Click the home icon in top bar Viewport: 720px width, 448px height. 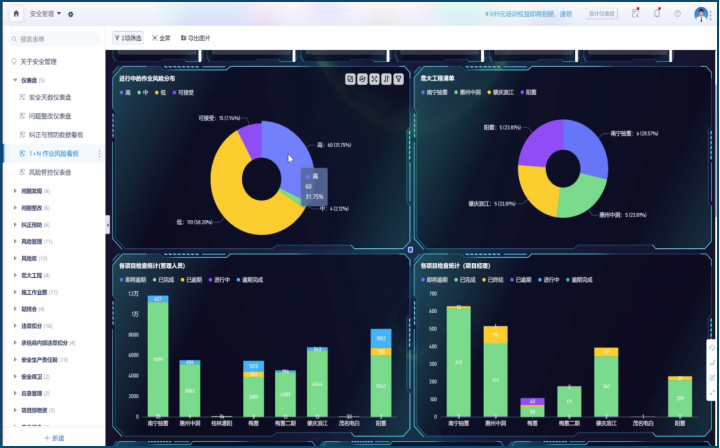(x=15, y=14)
